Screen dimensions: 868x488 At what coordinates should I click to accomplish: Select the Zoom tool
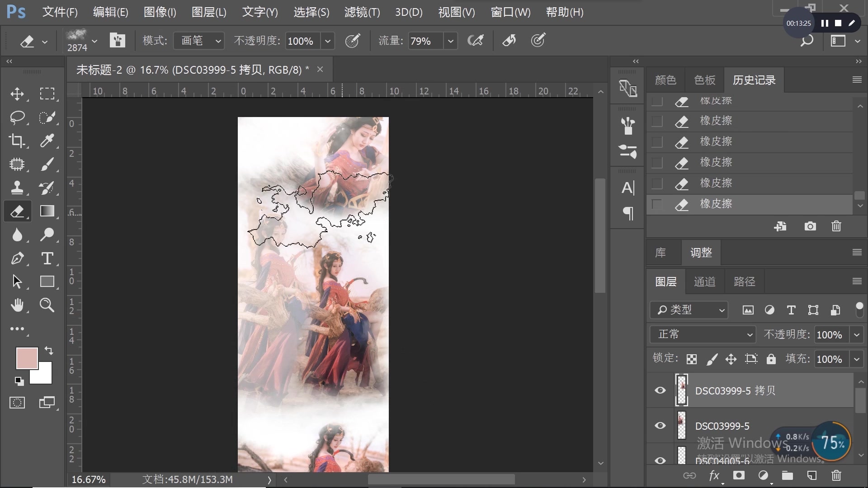pyautogui.click(x=47, y=305)
